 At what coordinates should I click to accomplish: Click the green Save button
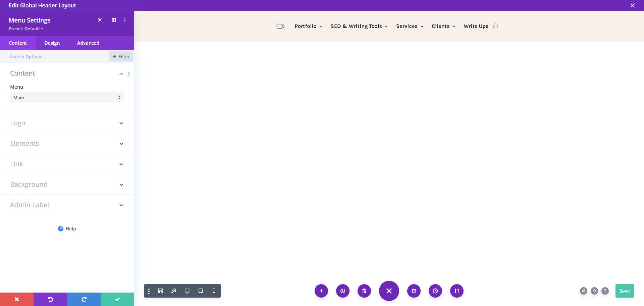[624, 291]
